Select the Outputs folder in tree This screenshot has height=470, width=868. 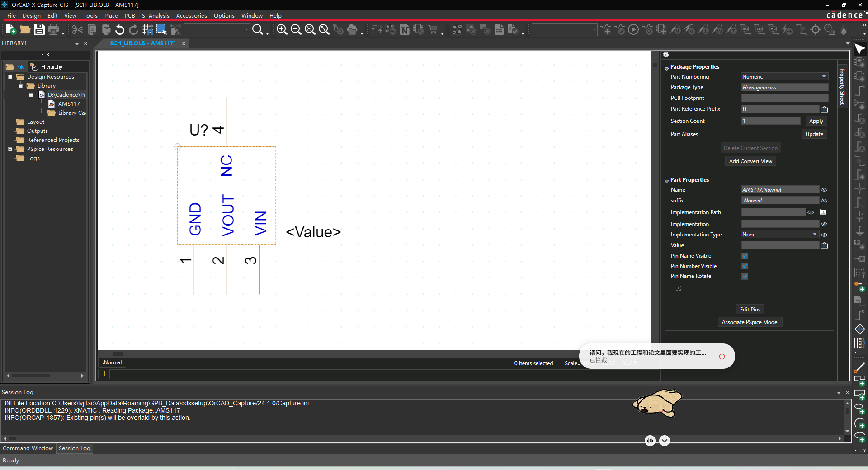pos(37,131)
